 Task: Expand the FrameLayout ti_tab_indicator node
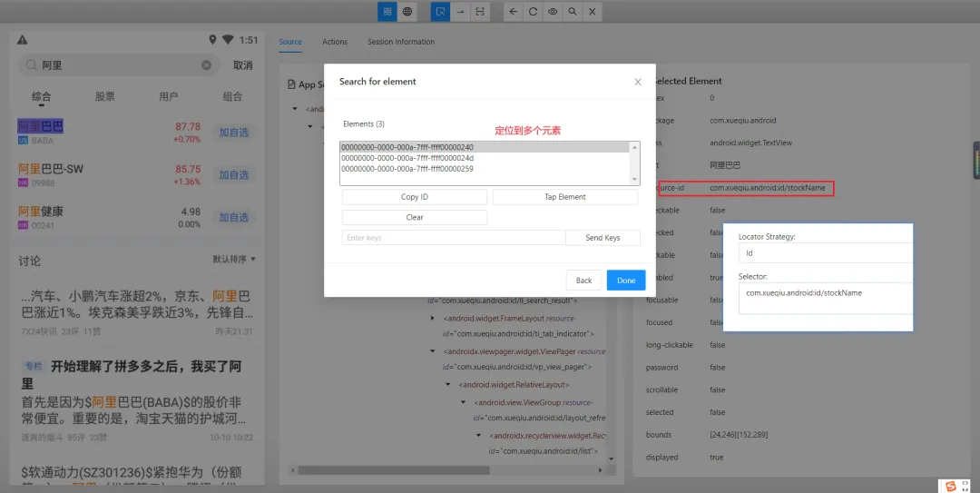click(x=433, y=319)
